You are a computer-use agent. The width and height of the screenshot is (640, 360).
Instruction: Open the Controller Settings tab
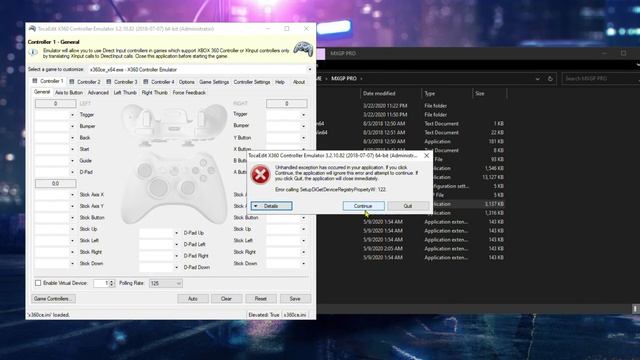pos(252,82)
